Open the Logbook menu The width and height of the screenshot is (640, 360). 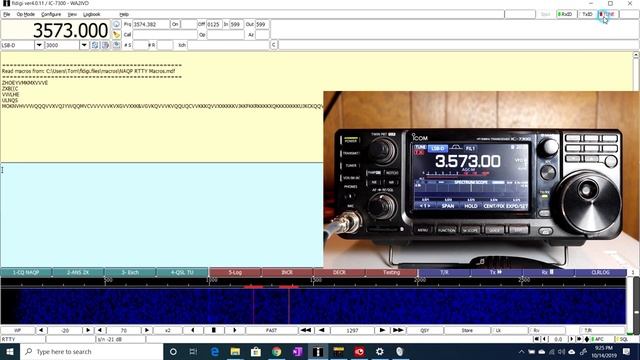(91, 14)
